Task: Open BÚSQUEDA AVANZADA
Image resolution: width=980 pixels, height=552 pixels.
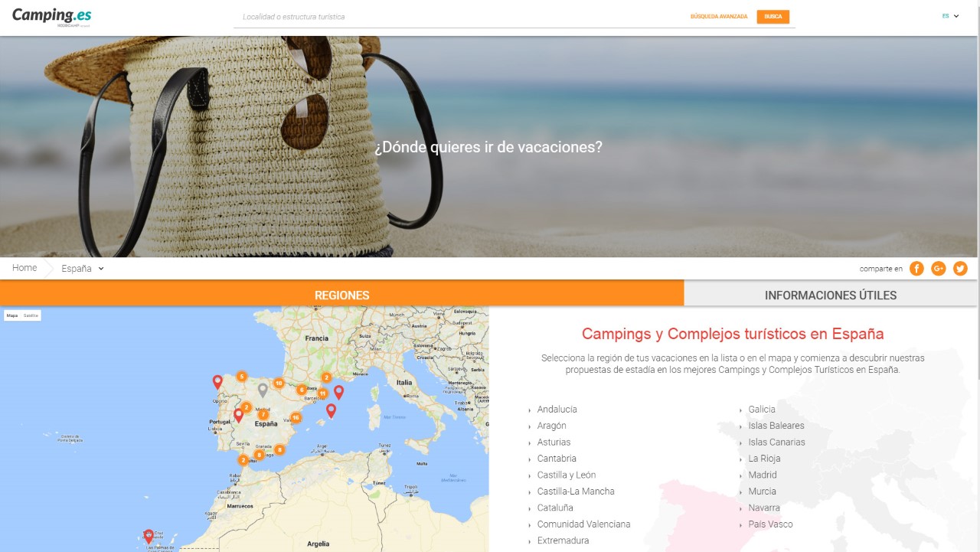Action: (718, 15)
